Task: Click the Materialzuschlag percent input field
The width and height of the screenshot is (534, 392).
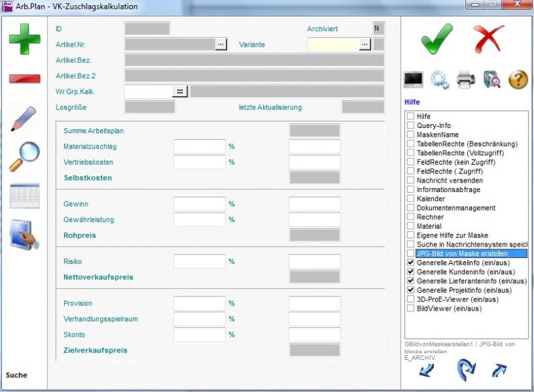Action: click(x=200, y=147)
